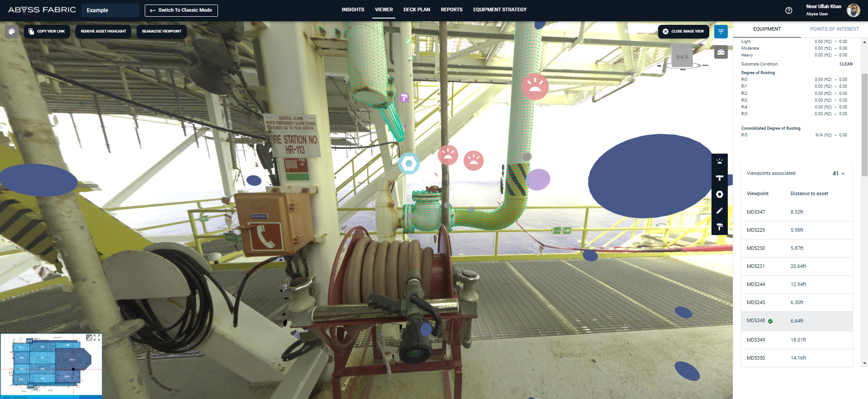Screen dimensions: 868x399
Task: Click the BACK face of navigation cube
Action: 682,56
